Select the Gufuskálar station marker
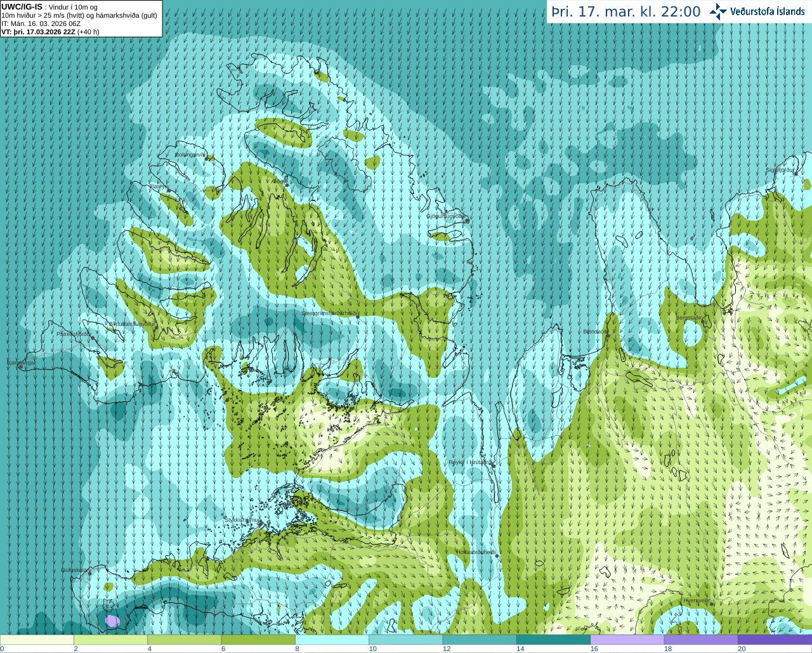Image resolution: width=812 pixels, height=653 pixels. (89, 574)
